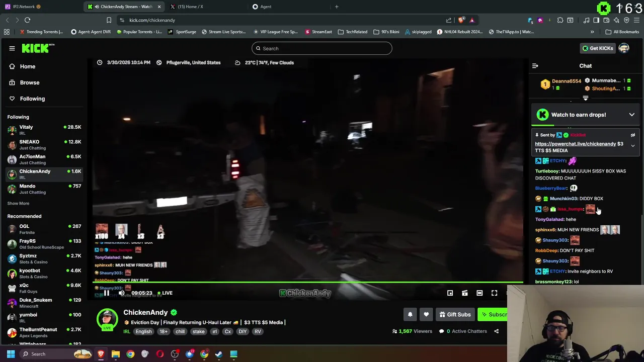Open the powerchat.live/chickenandy link
644x362 pixels.
click(575, 144)
